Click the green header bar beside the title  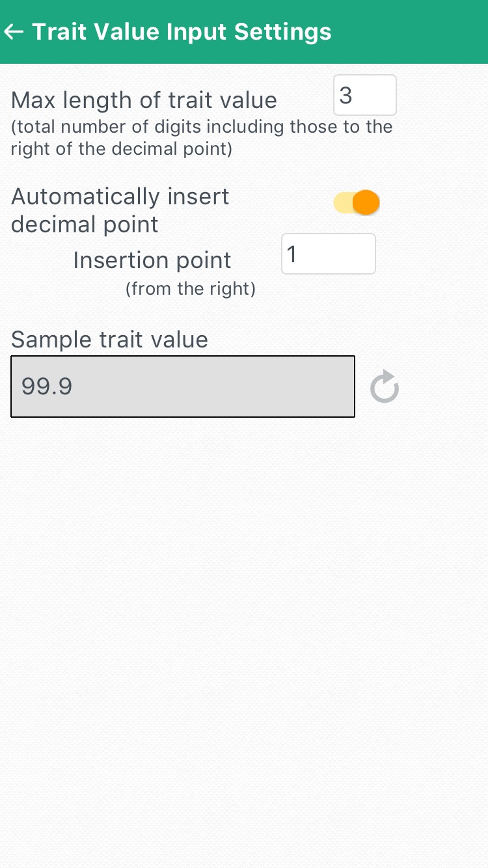coord(410,31)
